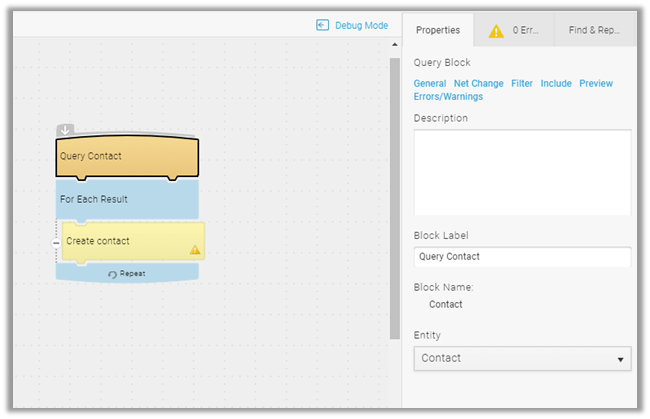Viewport: 650px width, 419px height.
Task: Open the Preview link
Action: tap(596, 83)
